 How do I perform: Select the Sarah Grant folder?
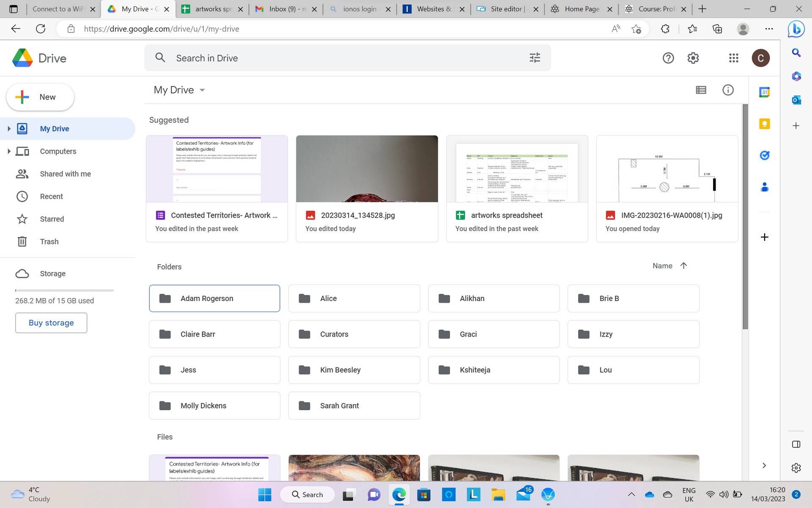coord(354,406)
